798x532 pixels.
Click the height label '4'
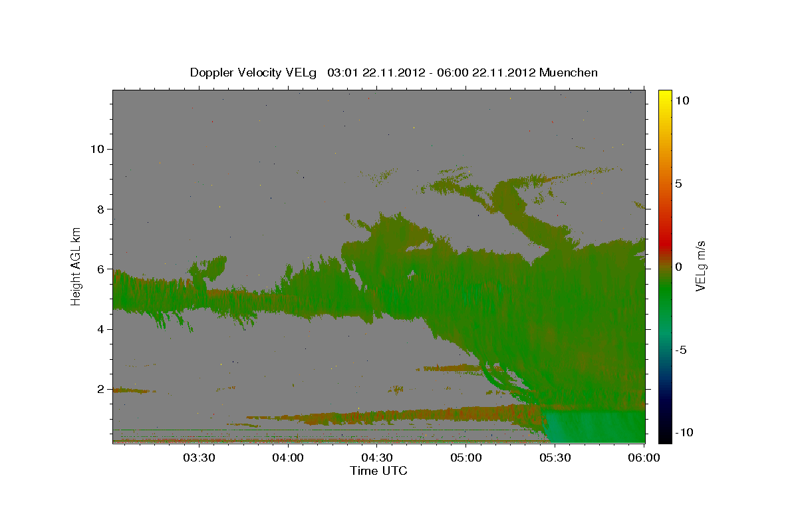click(100, 329)
